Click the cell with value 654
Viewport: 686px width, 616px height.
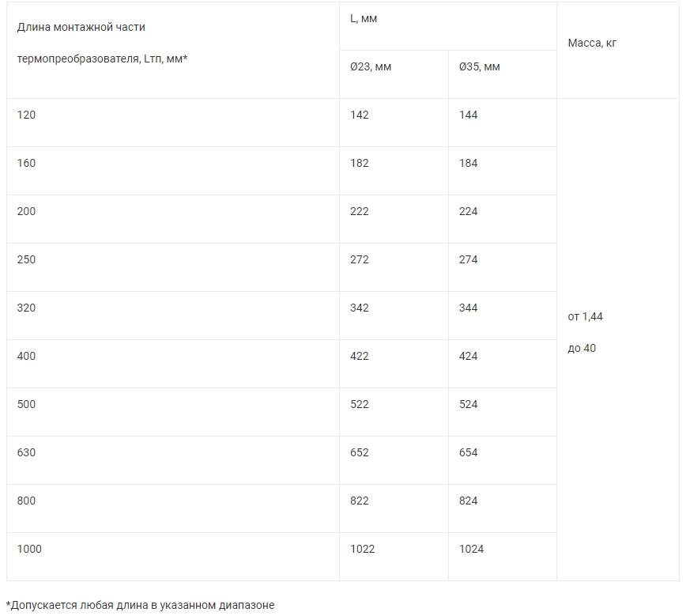pyautogui.click(x=469, y=452)
